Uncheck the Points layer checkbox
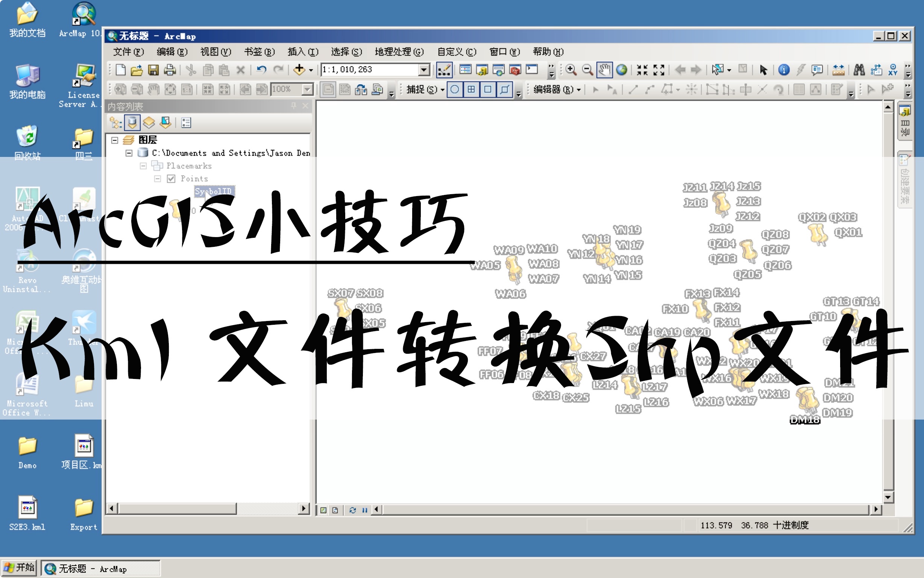The height and width of the screenshot is (578, 924). pos(171,178)
